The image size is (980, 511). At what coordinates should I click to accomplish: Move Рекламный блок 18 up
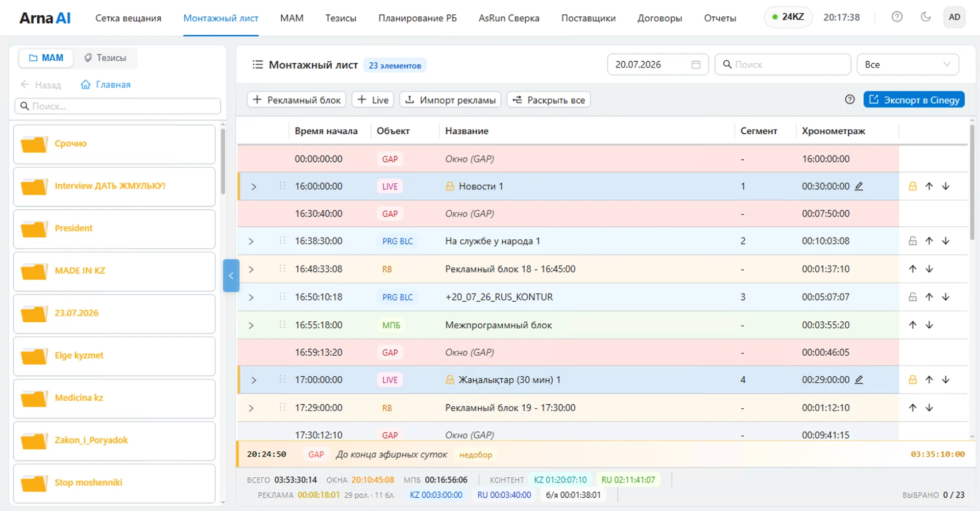click(912, 269)
